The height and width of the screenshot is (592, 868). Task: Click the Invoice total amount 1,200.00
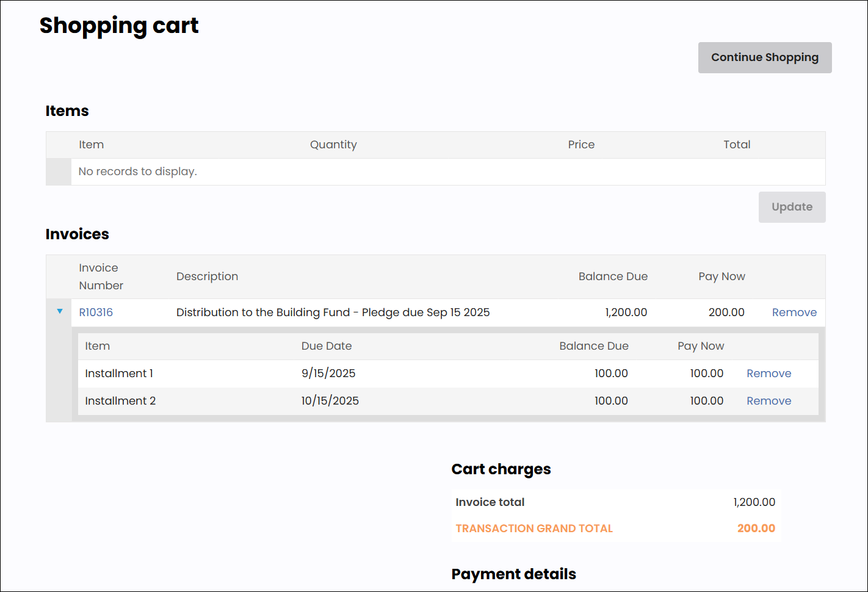coord(754,502)
